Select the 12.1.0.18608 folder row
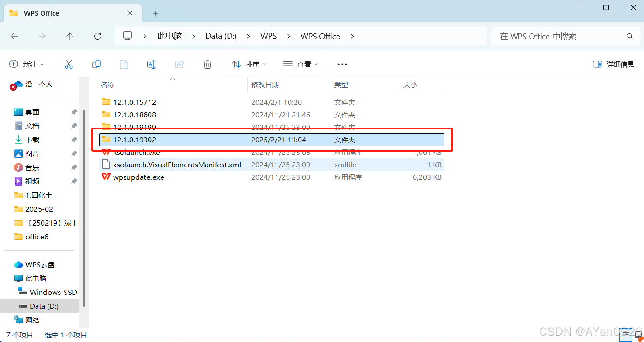Image resolution: width=644 pixels, height=342 pixels. tap(272, 115)
